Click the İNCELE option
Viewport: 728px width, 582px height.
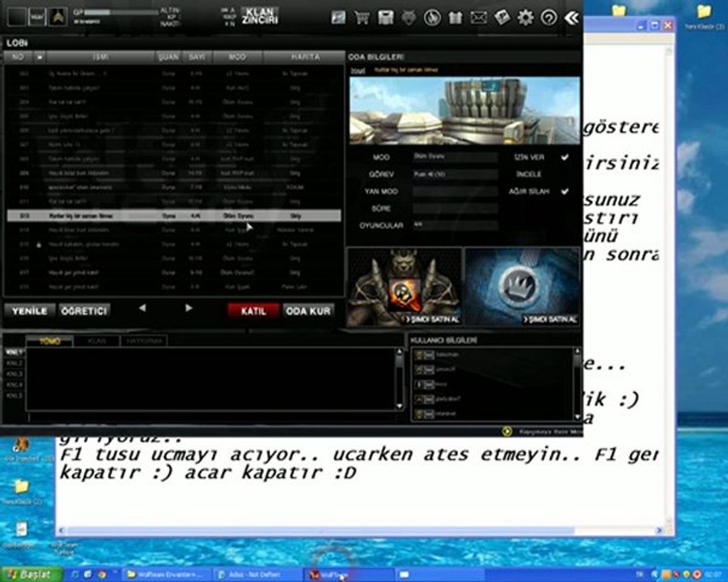[x=529, y=175]
